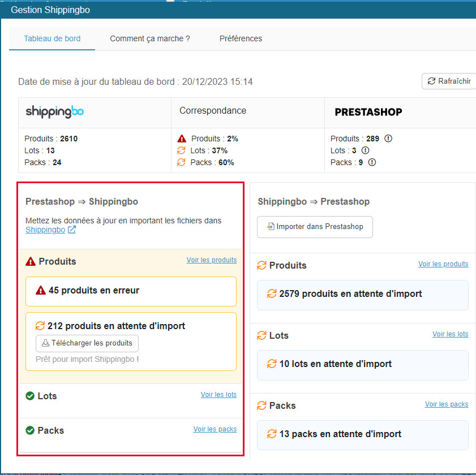Open the Shippingbo external link
Image resolution: width=476 pixels, height=475 pixels.
click(45, 230)
